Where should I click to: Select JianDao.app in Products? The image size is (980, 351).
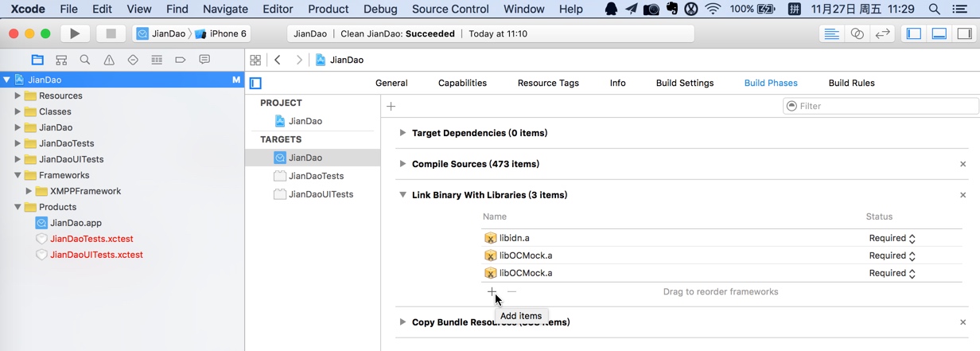76,223
